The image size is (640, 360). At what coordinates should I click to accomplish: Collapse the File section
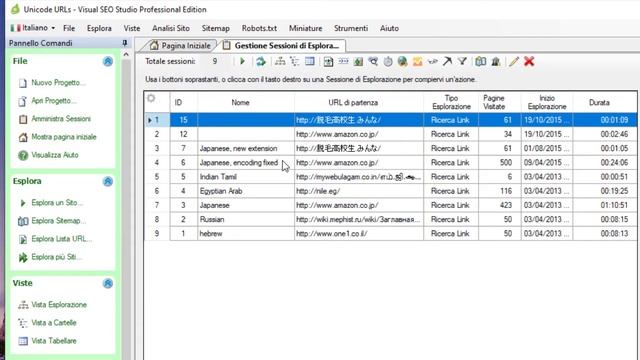108,61
